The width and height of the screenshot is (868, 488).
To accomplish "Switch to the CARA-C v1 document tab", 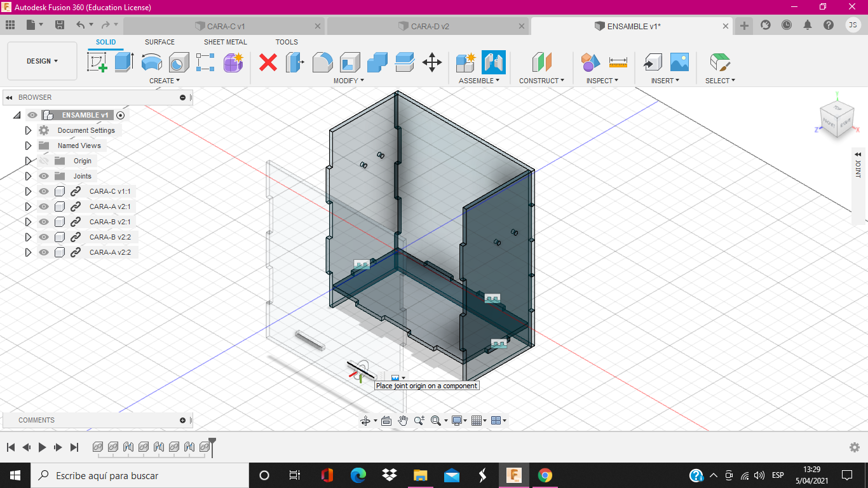I will click(x=224, y=26).
